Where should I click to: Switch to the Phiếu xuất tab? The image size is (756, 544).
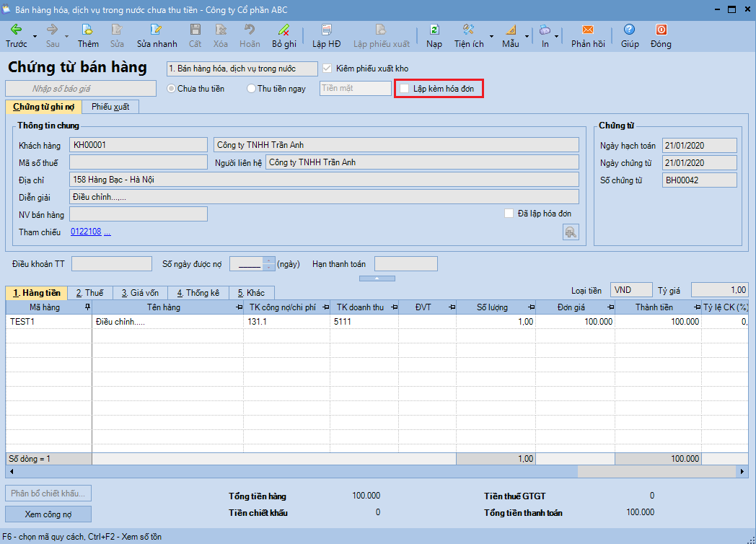click(110, 108)
